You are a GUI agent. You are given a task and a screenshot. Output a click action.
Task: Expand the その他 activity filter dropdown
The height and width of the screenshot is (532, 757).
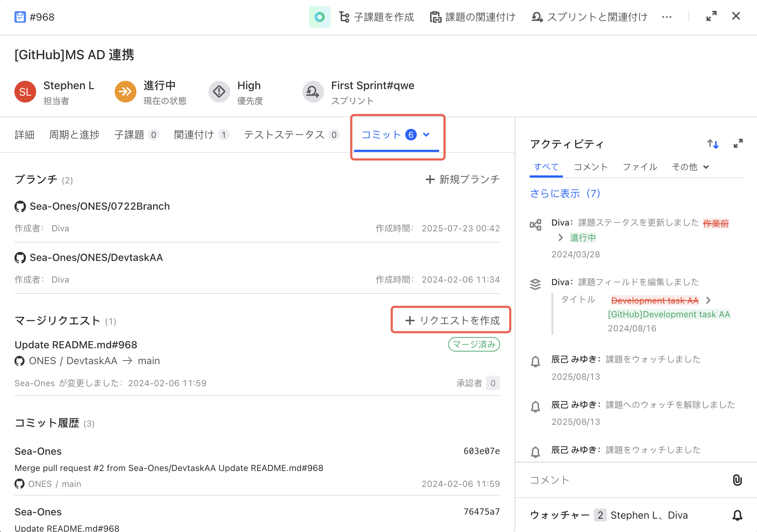click(x=690, y=167)
